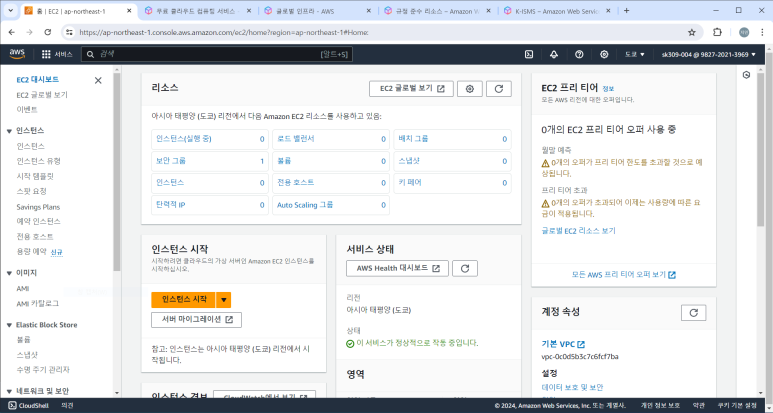Screen dimensions: 773x413
Task: Open a new browser tab
Action: pyautogui.click(x=627, y=10)
